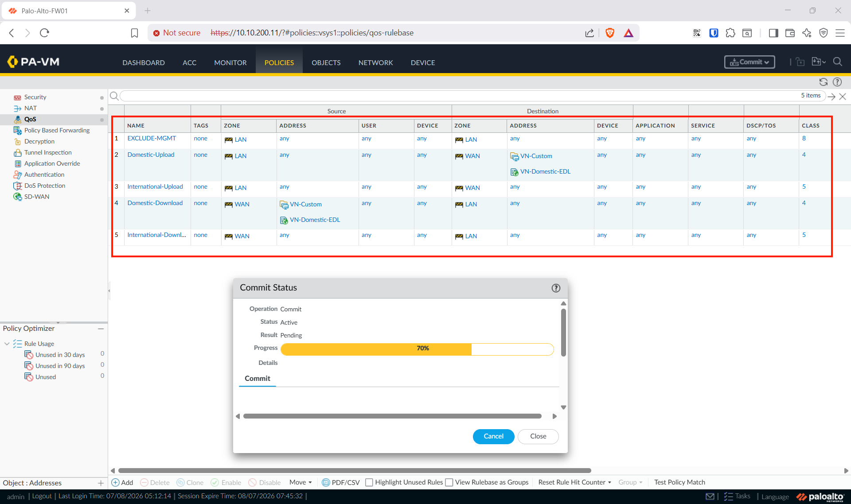Click the commit progress bar
The width and height of the screenshot is (851, 504).
[x=417, y=349]
